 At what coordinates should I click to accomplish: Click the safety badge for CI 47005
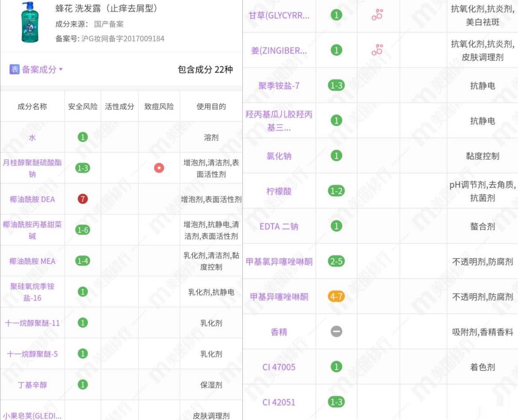point(336,367)
